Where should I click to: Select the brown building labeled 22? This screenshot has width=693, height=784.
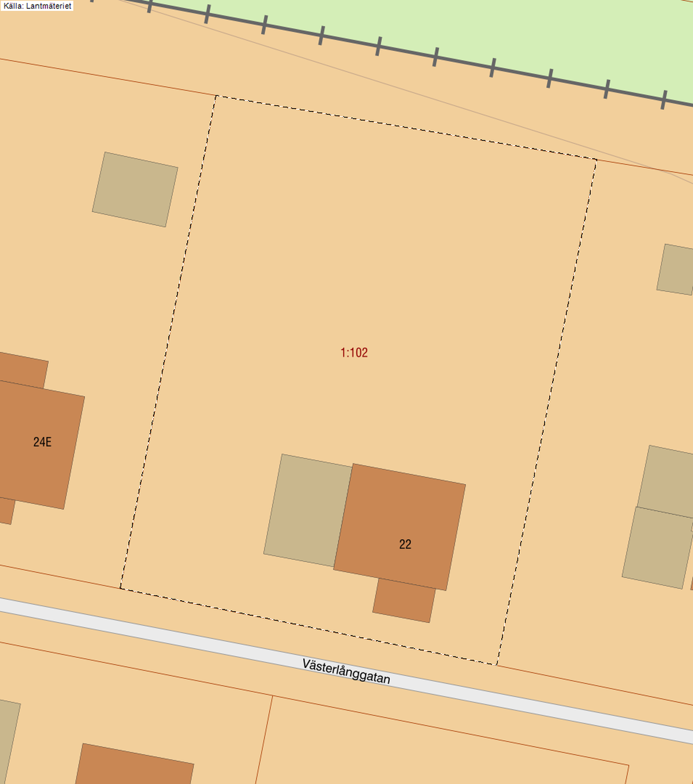[x=400, y=527]
